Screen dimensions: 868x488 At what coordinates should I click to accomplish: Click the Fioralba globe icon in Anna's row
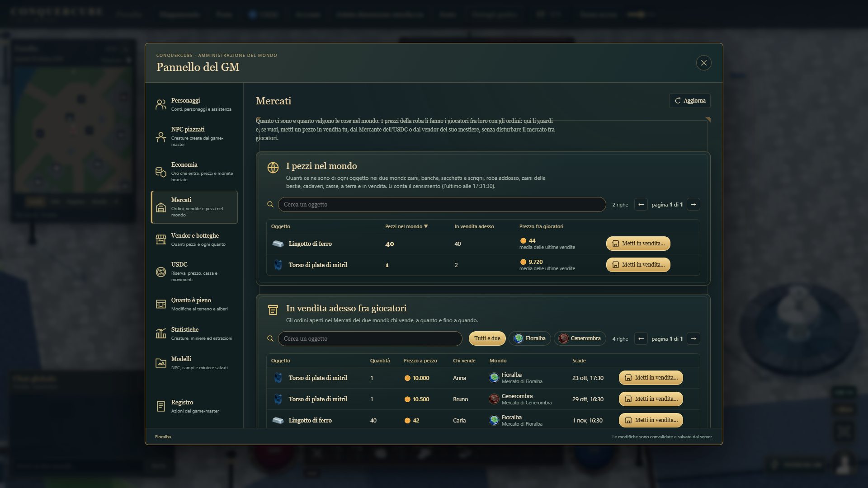click(x=494, y=378)
